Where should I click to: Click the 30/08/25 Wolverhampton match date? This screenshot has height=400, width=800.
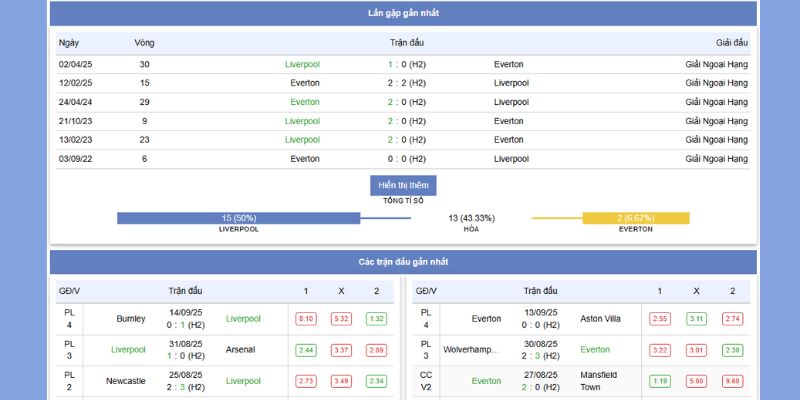[x=541, y=344]
